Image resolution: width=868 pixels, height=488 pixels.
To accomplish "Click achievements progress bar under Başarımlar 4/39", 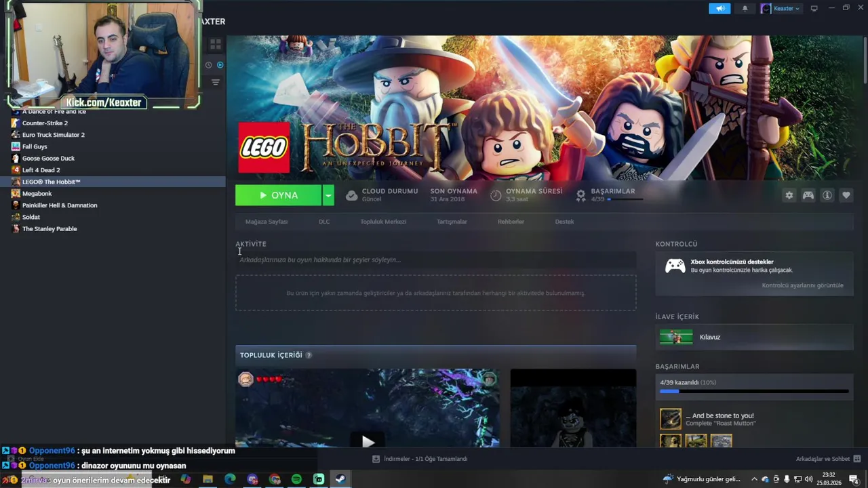I will tap(625, 199).
